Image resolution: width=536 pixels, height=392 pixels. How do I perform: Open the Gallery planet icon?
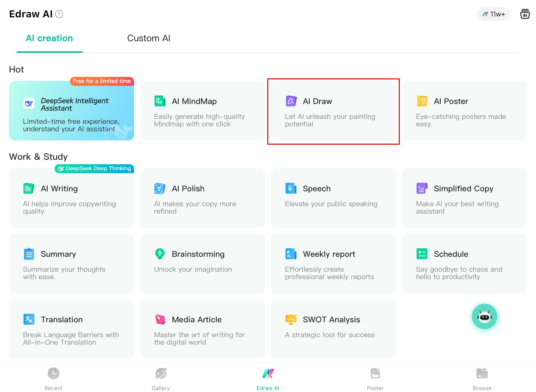point(161,373)
